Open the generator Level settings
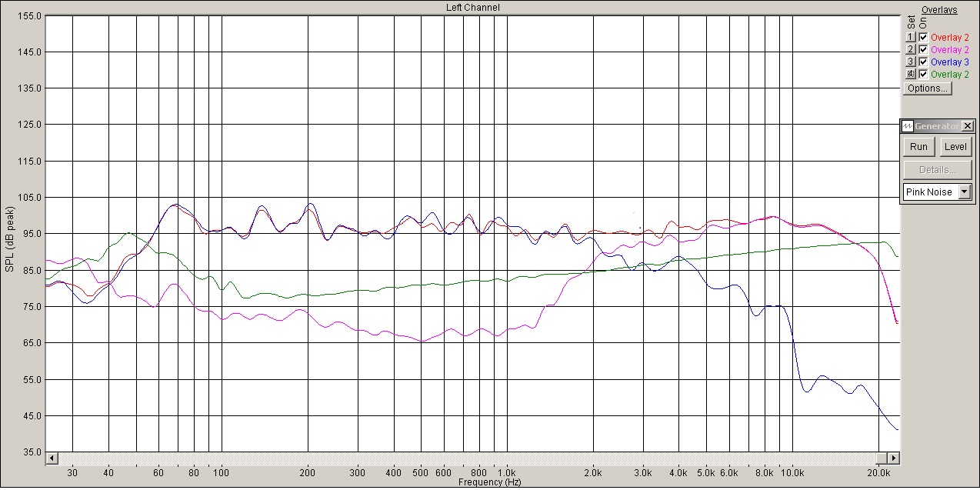The height and width of the screenshot is (490, 980). tap(955, 147)
